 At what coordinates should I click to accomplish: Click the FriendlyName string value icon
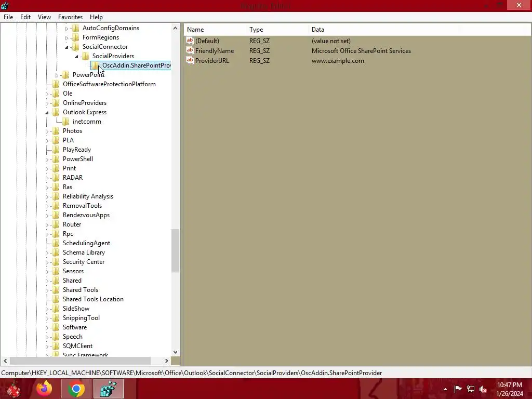pos(190,50)
